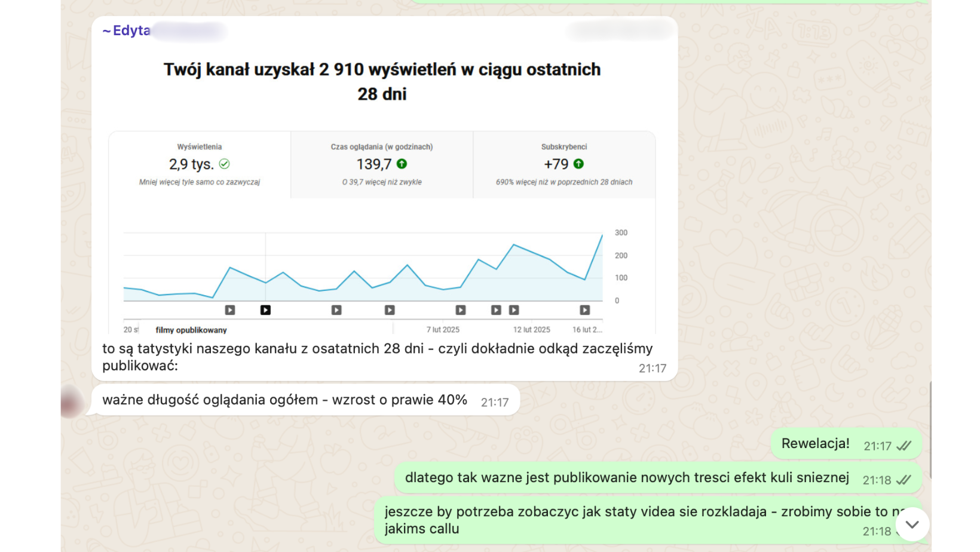Open the Subskrybenci stats tab
980x552 pixels.
coord(564,164)
